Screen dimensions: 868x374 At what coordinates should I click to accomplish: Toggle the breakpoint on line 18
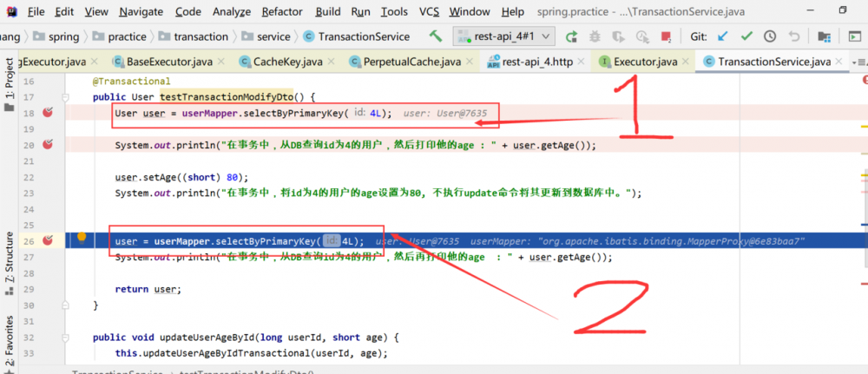[48, 113]
